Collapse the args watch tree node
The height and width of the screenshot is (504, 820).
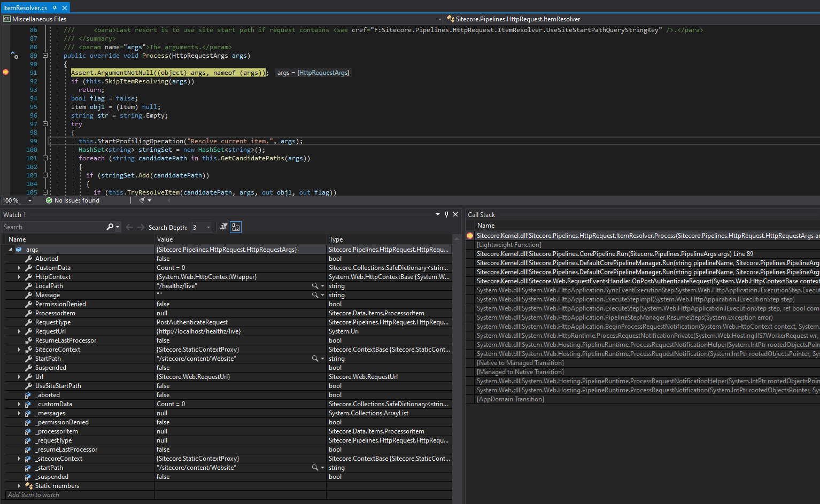10,250
